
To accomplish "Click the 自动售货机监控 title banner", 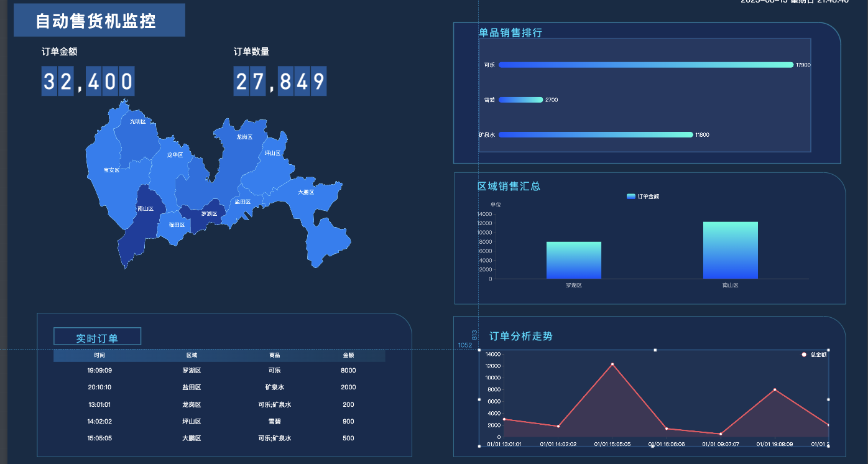I will pos(99,21).
